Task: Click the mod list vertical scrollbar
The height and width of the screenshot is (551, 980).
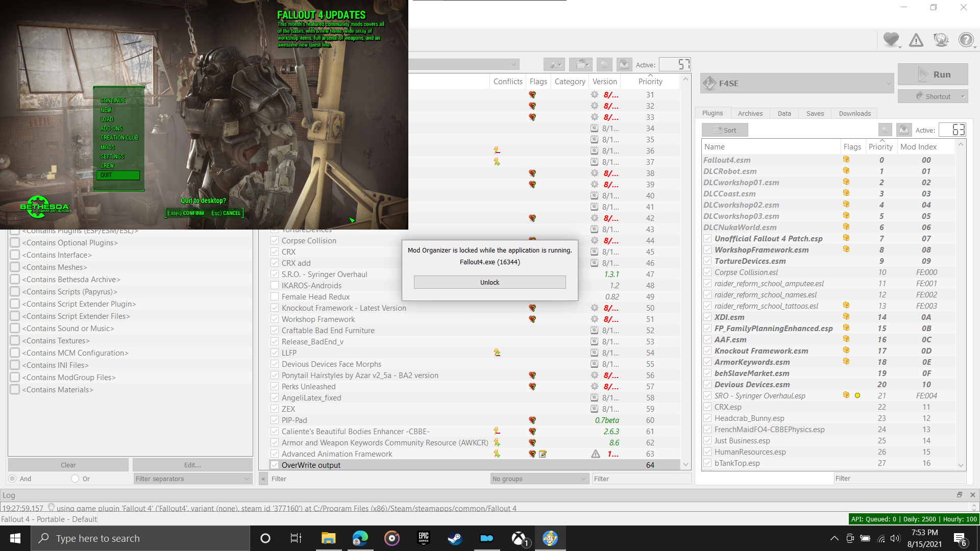Action: (x=685, y=271)
